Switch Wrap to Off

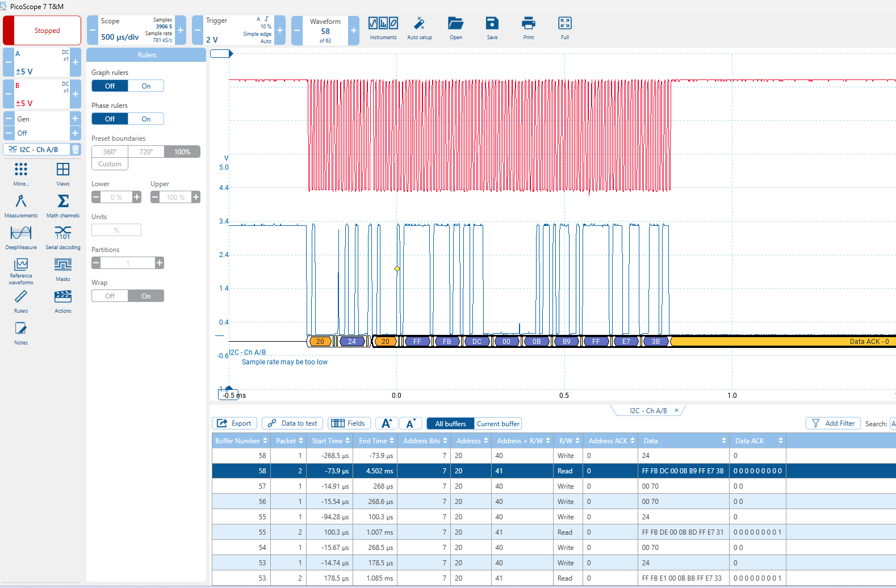[110, 296]
